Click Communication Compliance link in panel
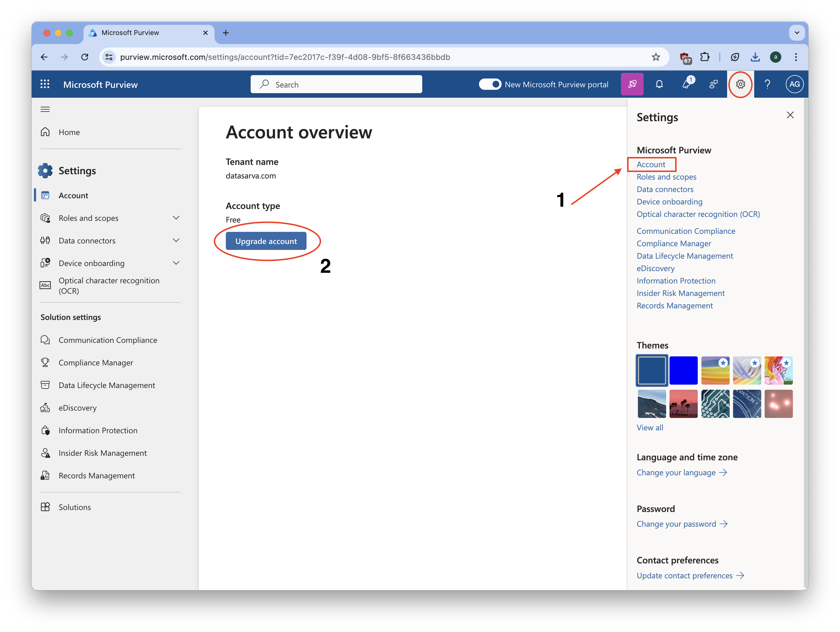Image resolution: width=840 pixels, height=632 pixels. pyautogui.click(x=686, y=231)
